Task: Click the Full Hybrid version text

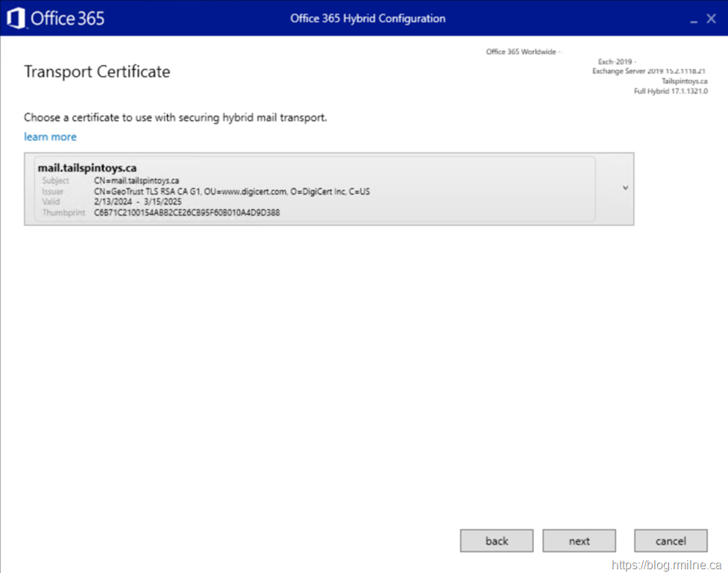Action: coord(671,91)
